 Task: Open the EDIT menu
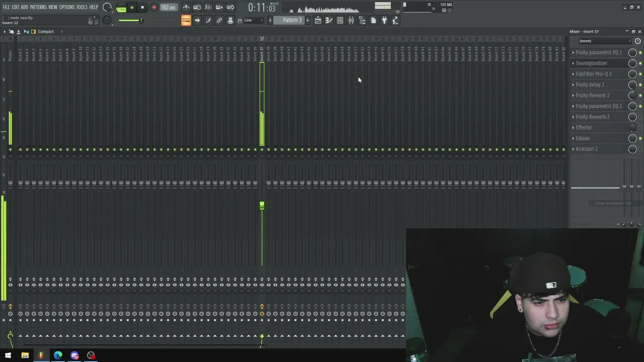point(16,7)
